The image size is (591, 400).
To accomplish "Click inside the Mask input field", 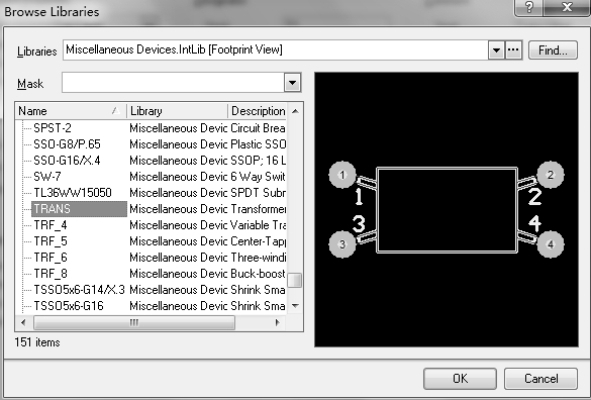I will (x=173, y=83).
